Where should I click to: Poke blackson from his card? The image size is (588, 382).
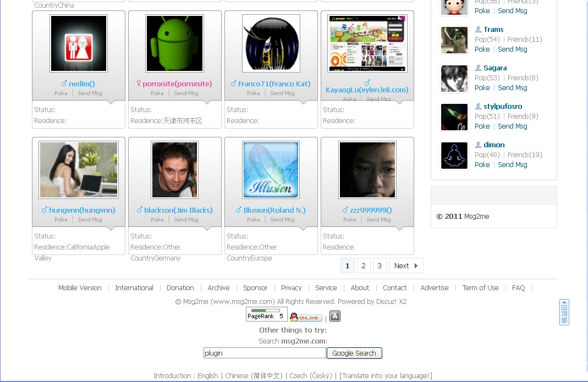click(157, 219)
